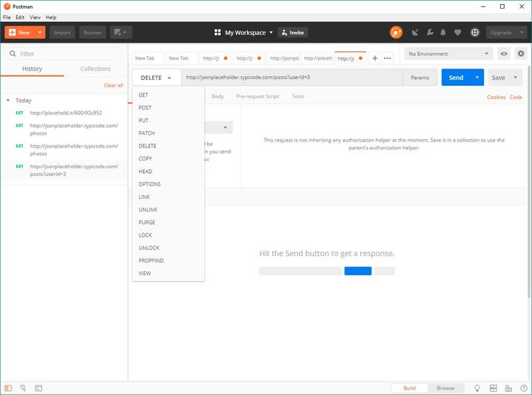Screen dimensions: 532x395
Task: Choose HEAD in the method list
Action: (168, 172)
